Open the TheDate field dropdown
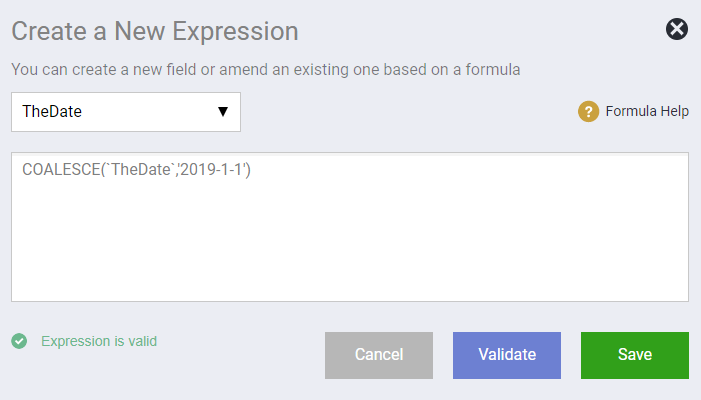This screenshot has height=400, width=701. [126, 112]
